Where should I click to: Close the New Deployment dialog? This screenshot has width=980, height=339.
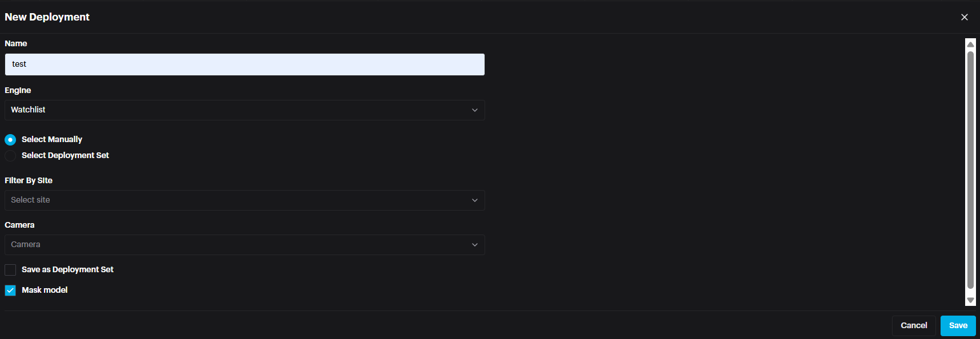tap(964, 17)
